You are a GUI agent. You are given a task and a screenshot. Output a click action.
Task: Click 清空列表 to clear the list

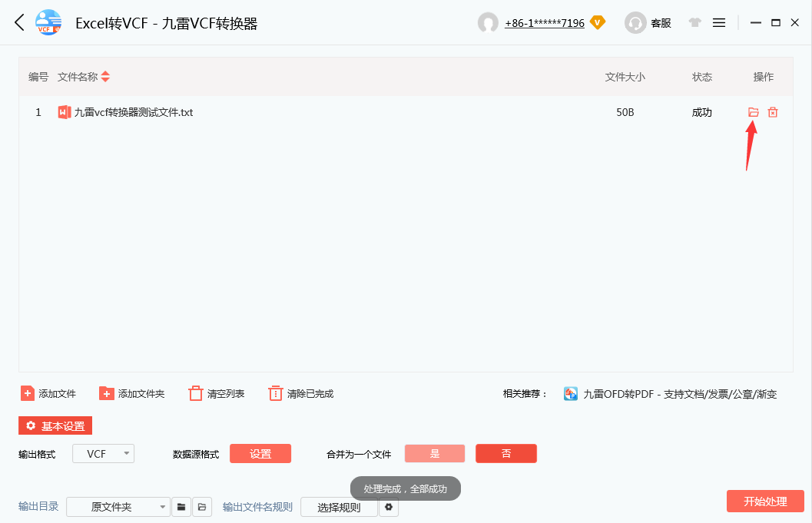pyautogui.click(x=217, y=393)
